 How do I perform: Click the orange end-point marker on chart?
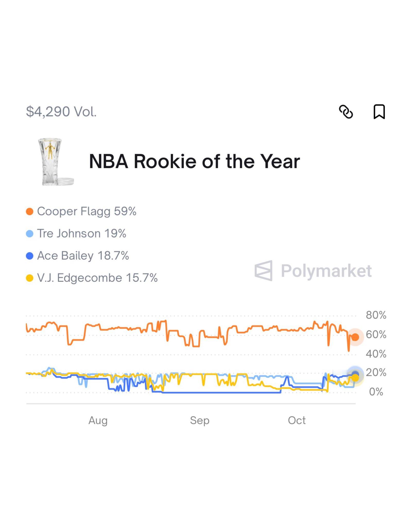point(355,337)
